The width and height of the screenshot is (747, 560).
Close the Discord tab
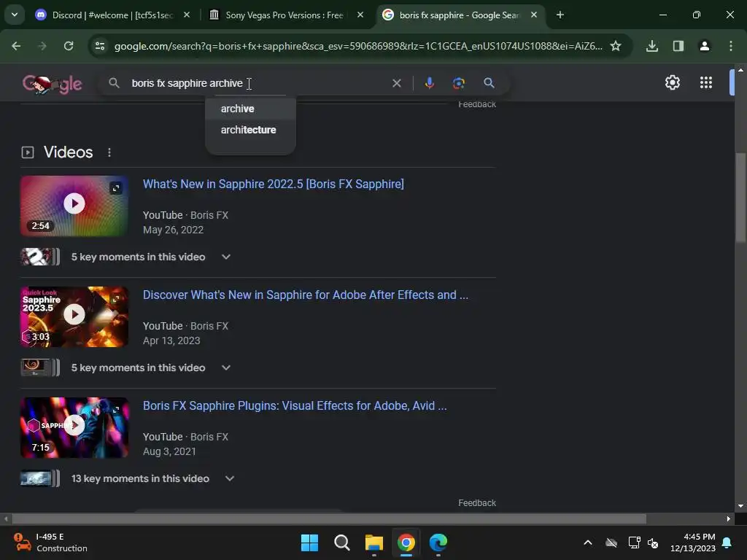click(x=187, y=15)
